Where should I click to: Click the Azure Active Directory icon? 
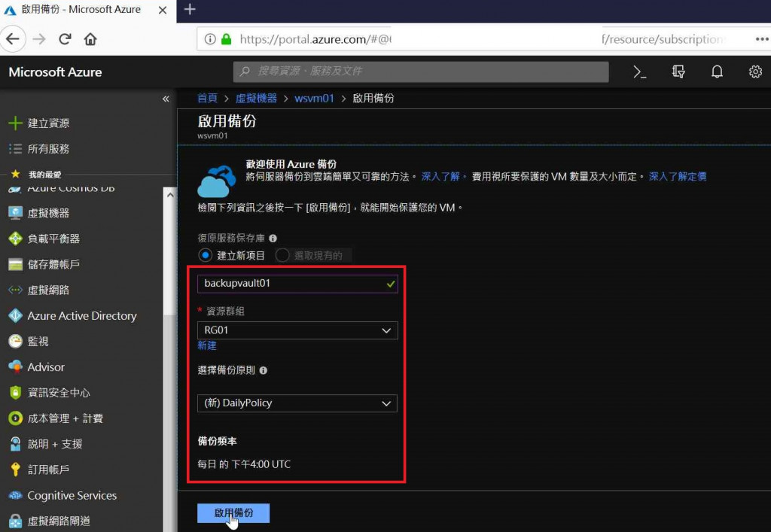click(15, 315)
